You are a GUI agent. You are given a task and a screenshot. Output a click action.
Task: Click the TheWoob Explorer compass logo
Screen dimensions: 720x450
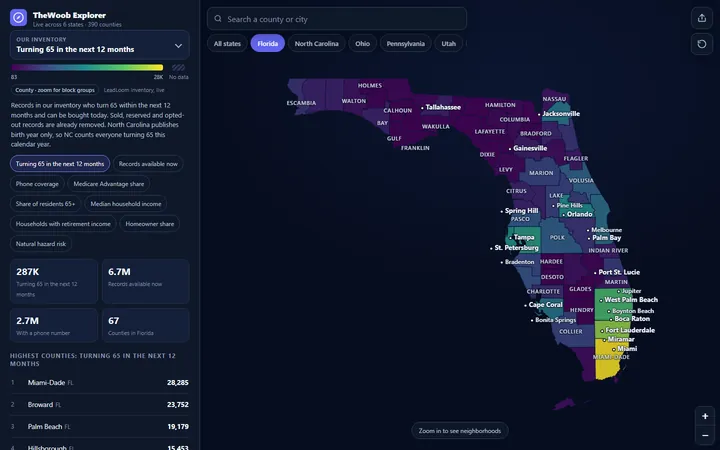click(18, 18)
